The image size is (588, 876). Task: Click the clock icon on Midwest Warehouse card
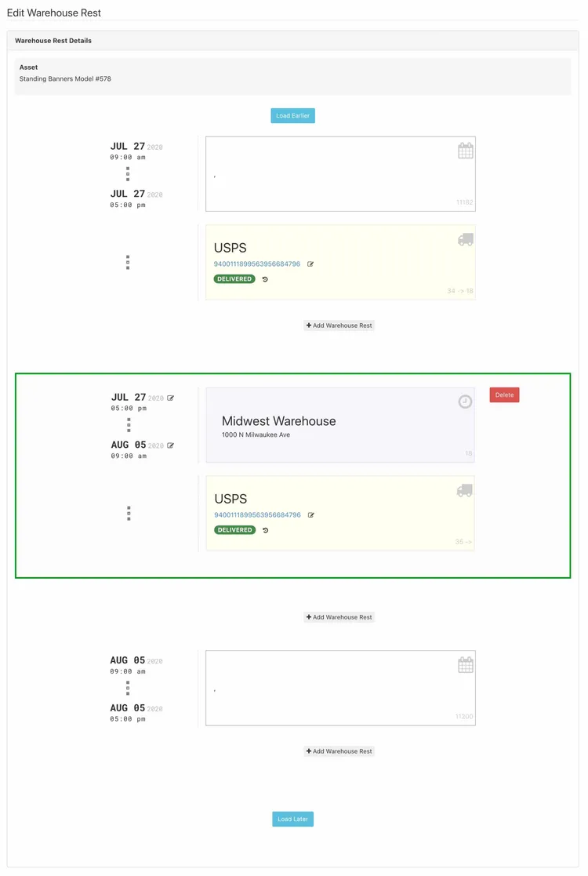pyautogui.click(x=465, y=402)
